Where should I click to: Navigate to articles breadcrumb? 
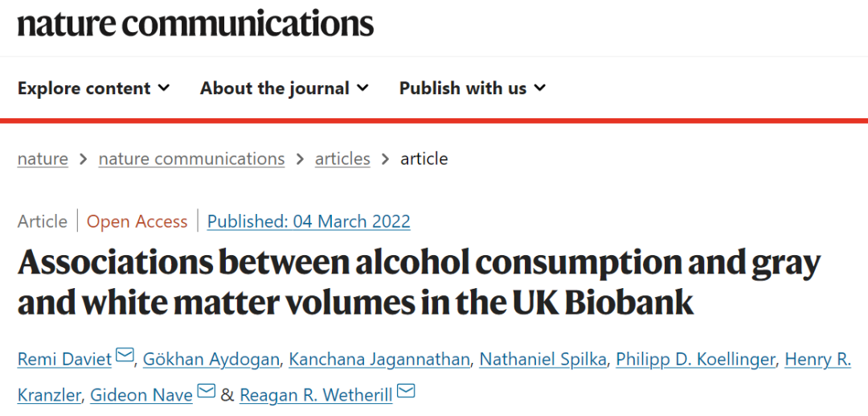tap(342, 159)
